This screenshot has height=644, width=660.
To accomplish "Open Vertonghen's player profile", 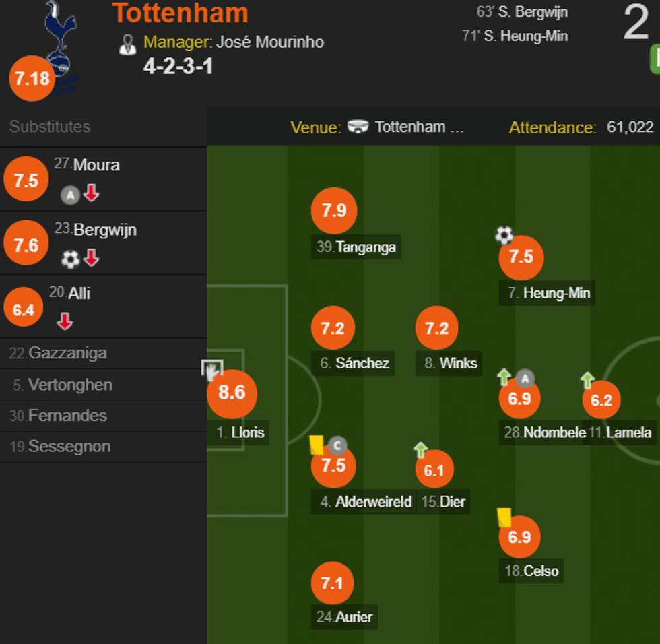I will pos(70,385).
